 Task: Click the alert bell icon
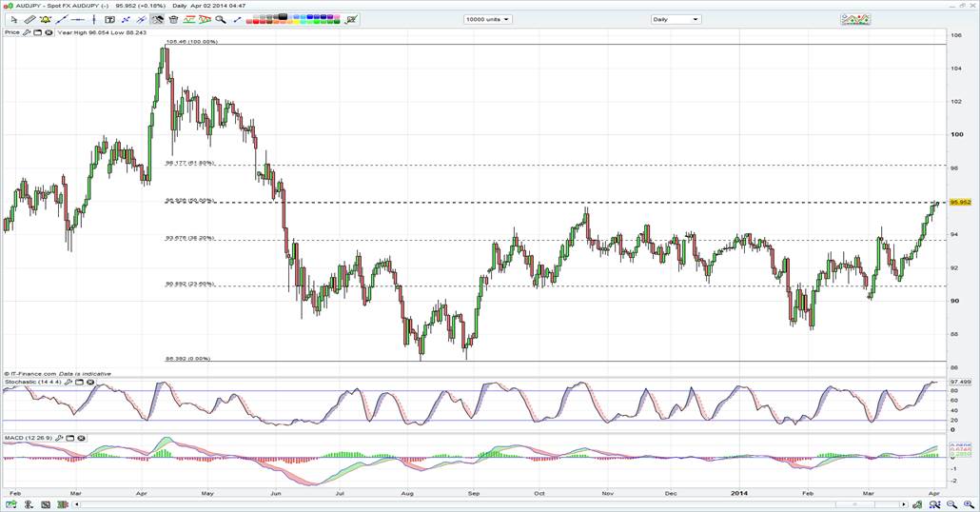[46, 19]
